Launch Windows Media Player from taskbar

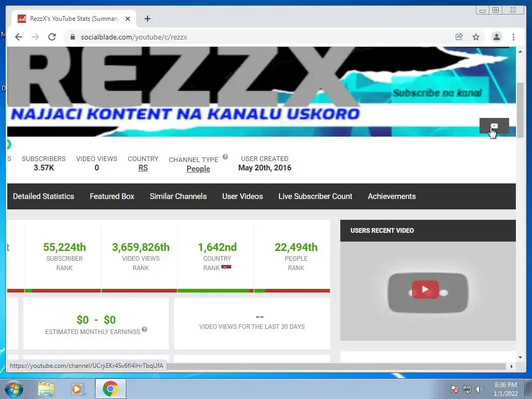(77, 389)
